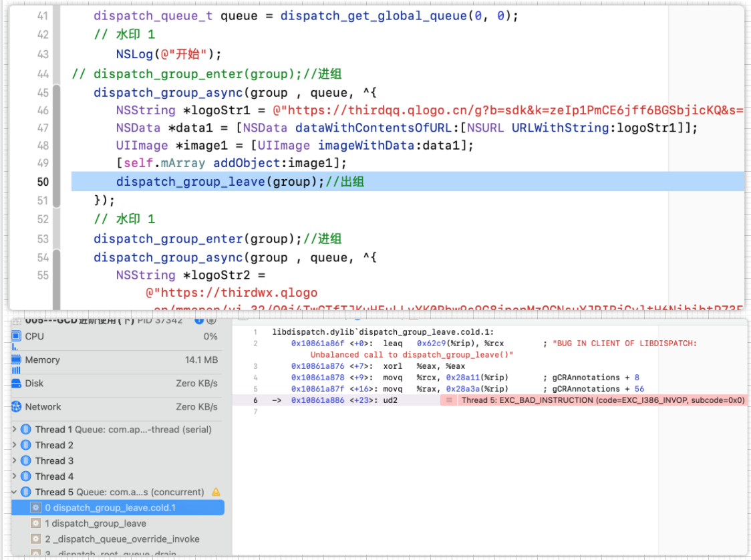Select stack frame 0 dispatch_group_leave.cold.1

[118, 508]
